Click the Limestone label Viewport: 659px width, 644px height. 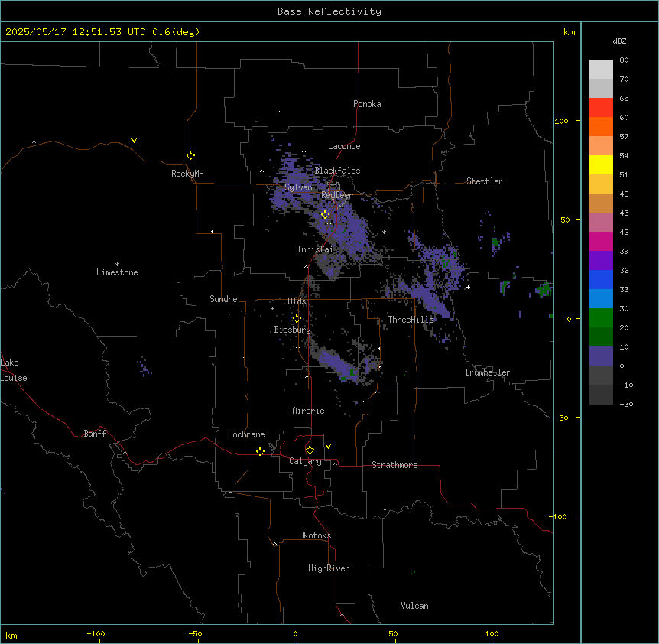click(x=117, y=272)
